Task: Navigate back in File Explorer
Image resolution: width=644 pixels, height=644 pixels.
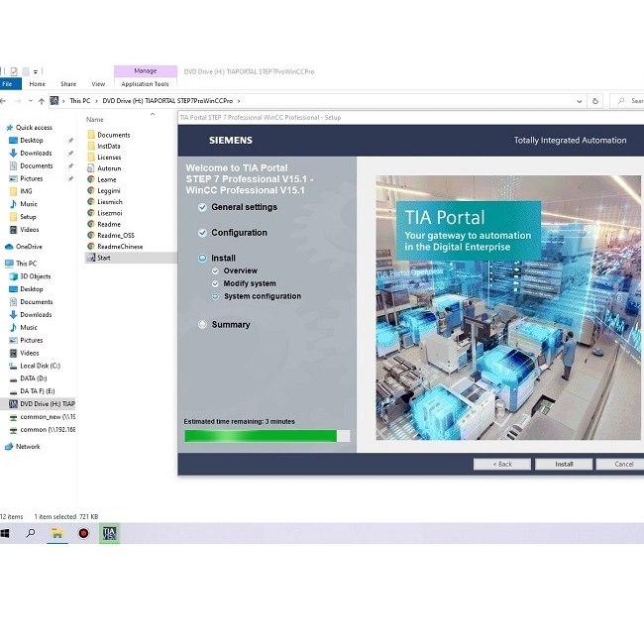Action: point(3,101)
